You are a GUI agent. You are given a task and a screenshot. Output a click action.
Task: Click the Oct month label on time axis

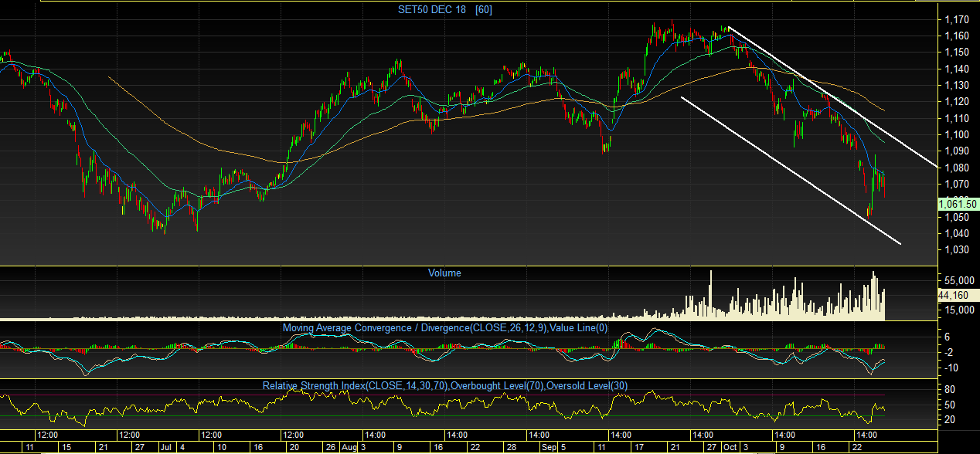pos(730,447)
